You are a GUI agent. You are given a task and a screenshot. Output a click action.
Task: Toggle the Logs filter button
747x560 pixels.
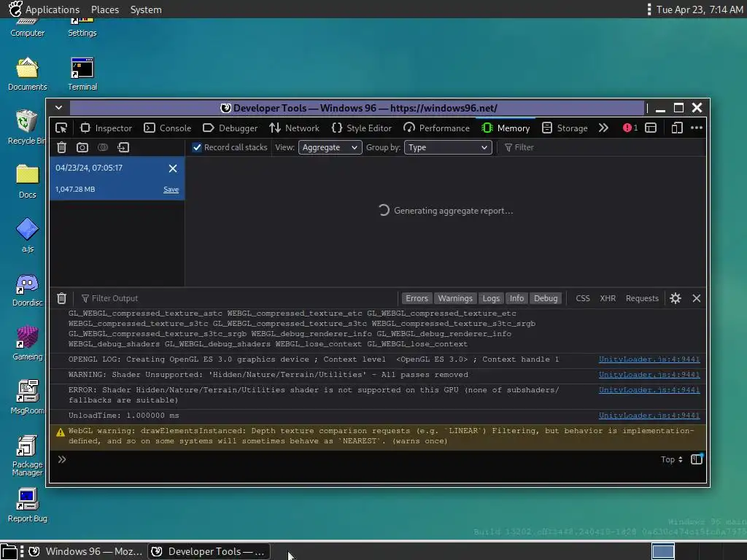491,298
